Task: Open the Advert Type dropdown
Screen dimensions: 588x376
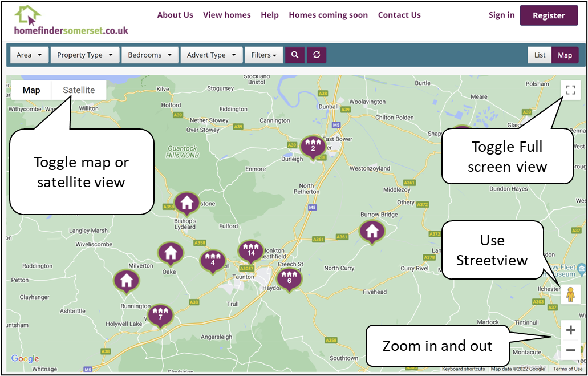Action: 212,55
